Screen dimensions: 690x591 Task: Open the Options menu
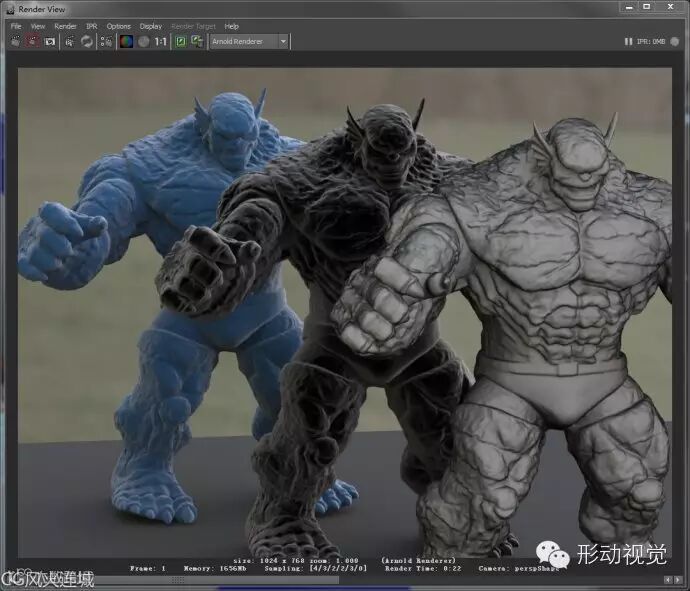click(x=119, y=26)
